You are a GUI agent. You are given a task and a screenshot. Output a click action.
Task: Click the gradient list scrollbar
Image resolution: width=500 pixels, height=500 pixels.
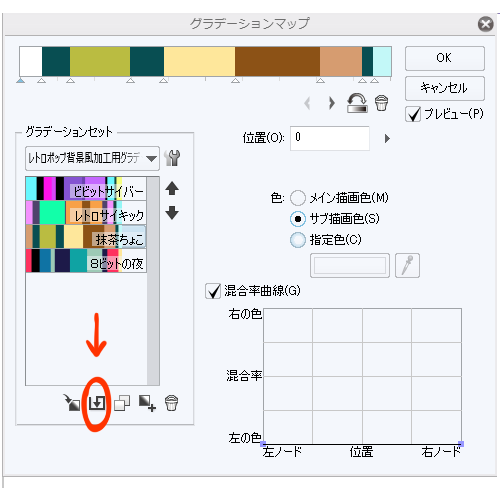pos(153,281)
